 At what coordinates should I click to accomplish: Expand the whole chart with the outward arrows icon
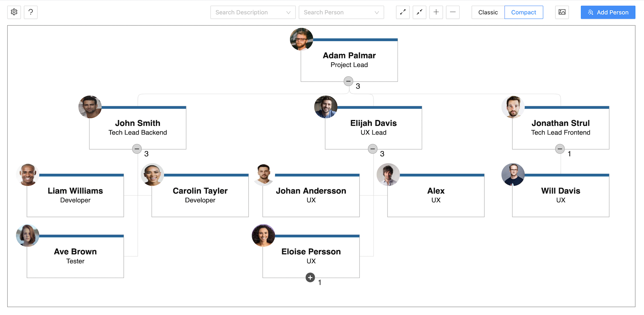click(402, 12)
